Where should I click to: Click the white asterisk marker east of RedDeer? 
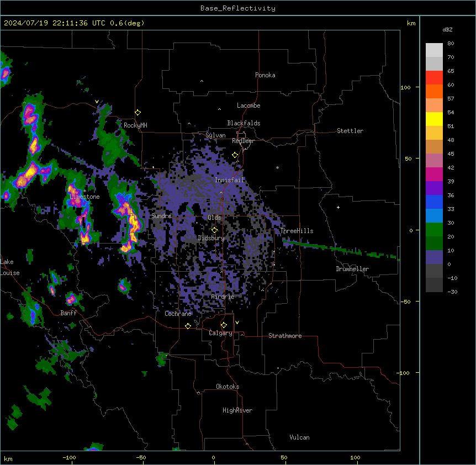pos(277,167)
